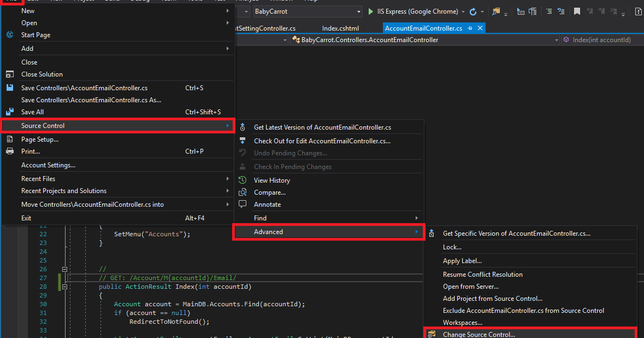This screenshot has width=644, height=338.
Task: Click the Save All icon
Action: point(10,112)
